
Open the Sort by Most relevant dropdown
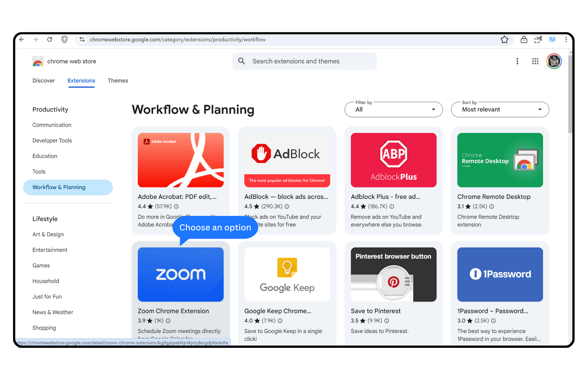pos(500,110)
